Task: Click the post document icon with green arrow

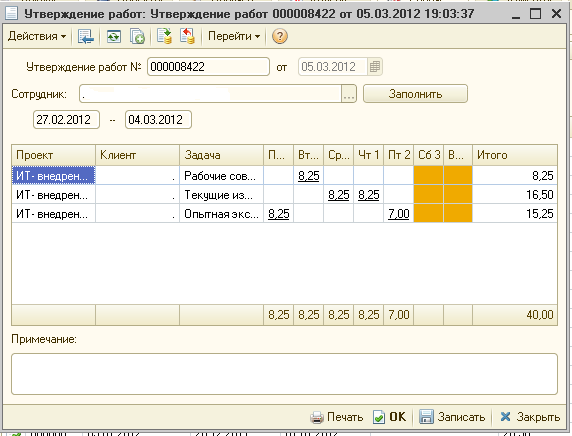Action: pos(164,36)
